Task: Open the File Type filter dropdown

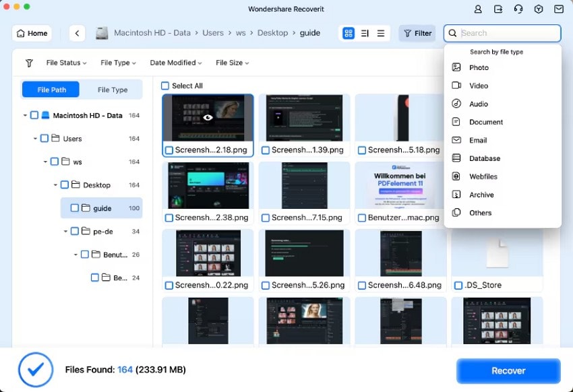Action: pyautogui.click(x=119, y=63)
